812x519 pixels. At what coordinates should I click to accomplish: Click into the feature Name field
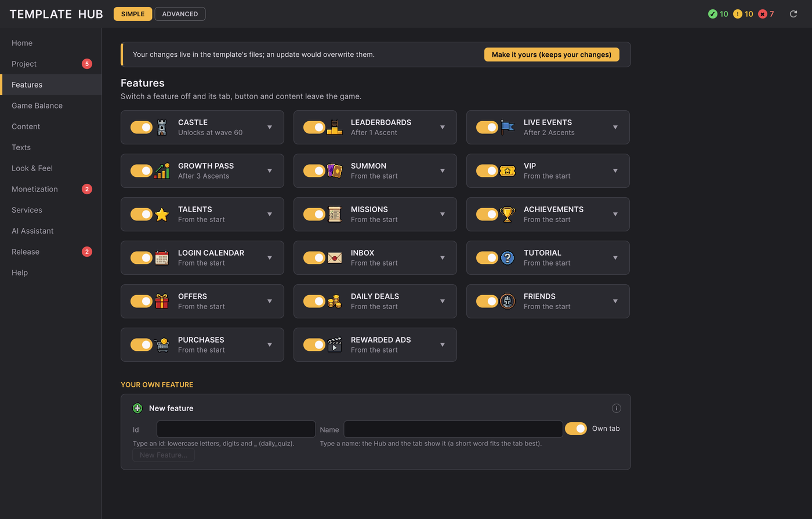tap(453, 429)
